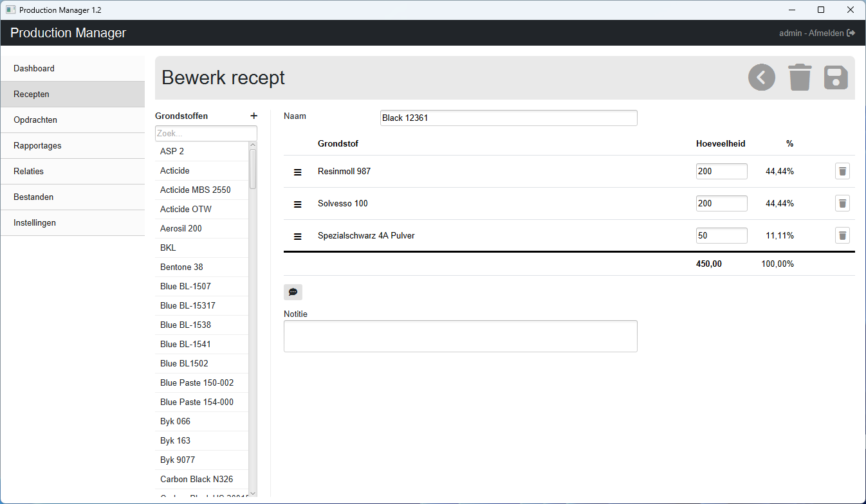
Task: Go to Opdrachten in the sidebar
Action: (x=72, y=120)
